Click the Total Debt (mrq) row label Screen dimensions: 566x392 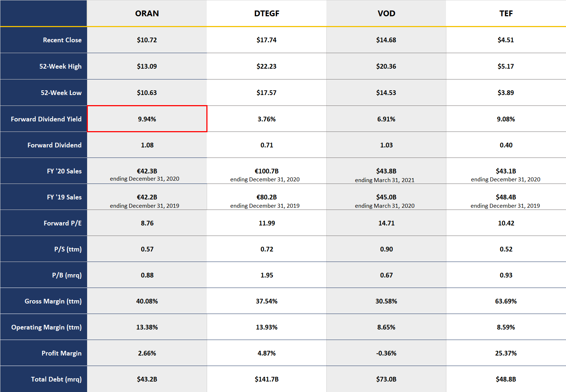(x=56, y=379)
